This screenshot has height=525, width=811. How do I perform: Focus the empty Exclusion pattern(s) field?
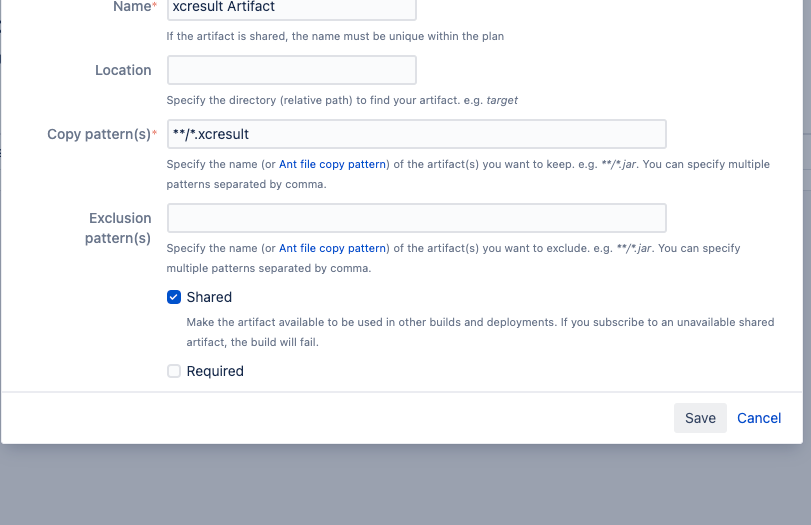(x=416, y=218)
